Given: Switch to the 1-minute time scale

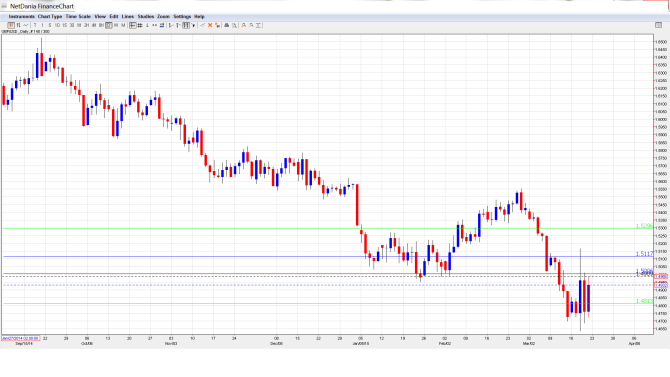Looking at the screenshot, I should click(x=42, y=25).
